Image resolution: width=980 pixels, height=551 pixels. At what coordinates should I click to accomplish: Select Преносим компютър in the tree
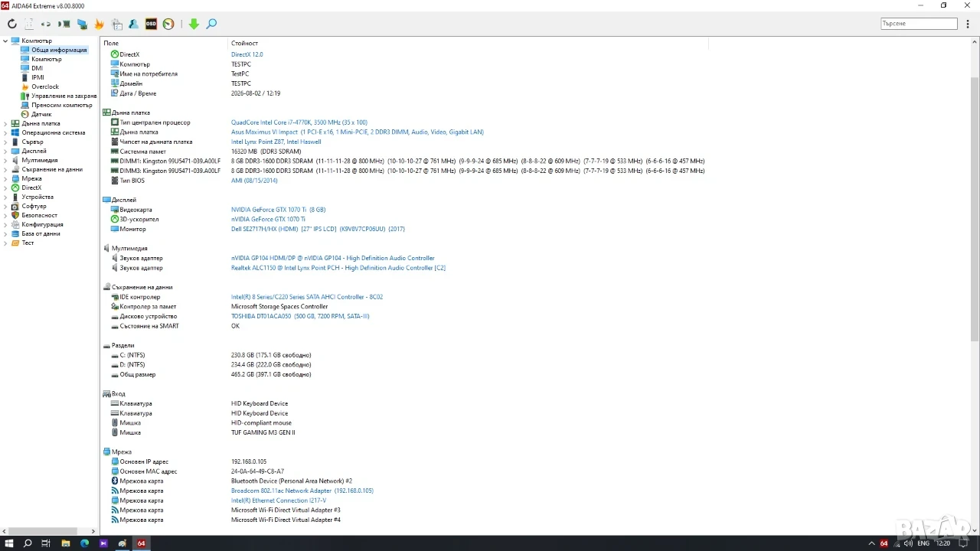[62, 105]
